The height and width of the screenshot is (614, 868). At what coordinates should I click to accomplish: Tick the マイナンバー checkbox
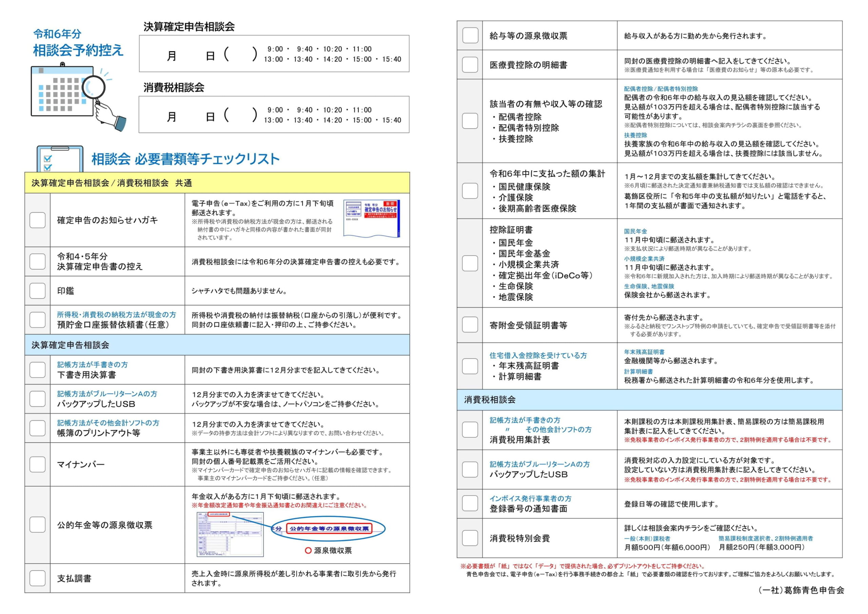tap(37, 464)
